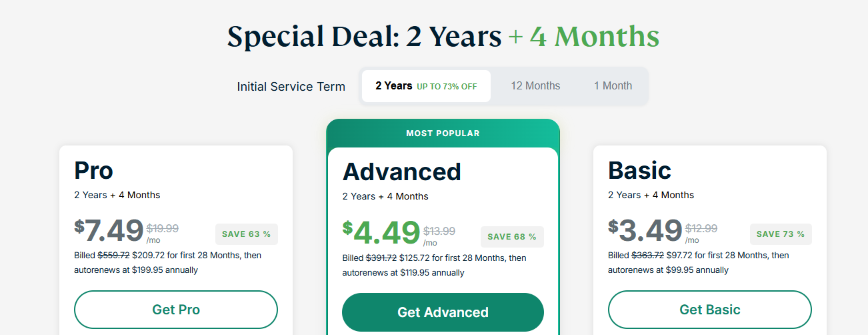
Task: Click the green $4.49 Advanced price
Action: click(x=381, y=233)
